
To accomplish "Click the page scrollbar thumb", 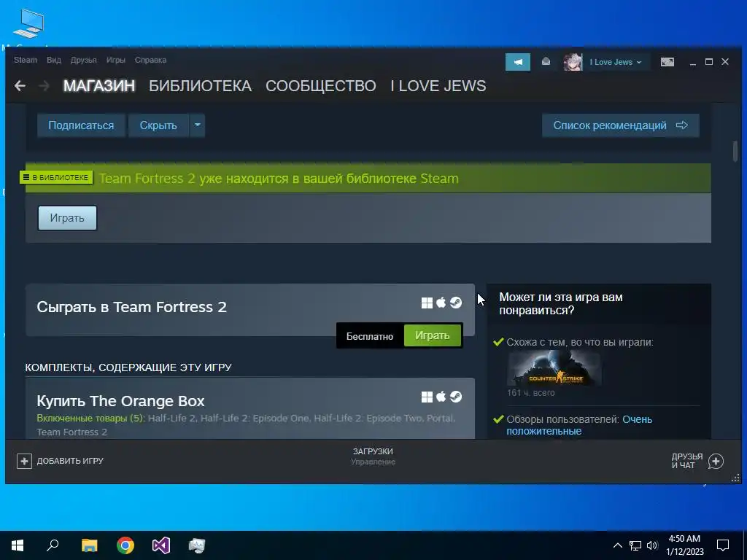I will tap(735, 151).
